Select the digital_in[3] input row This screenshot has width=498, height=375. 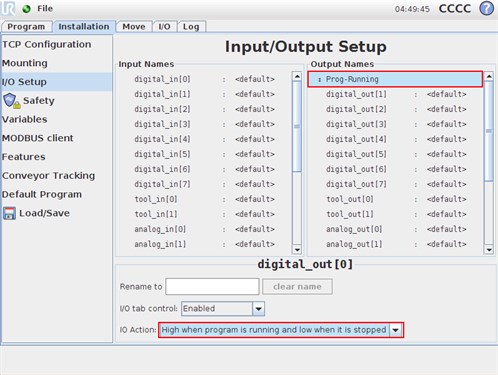204,124
